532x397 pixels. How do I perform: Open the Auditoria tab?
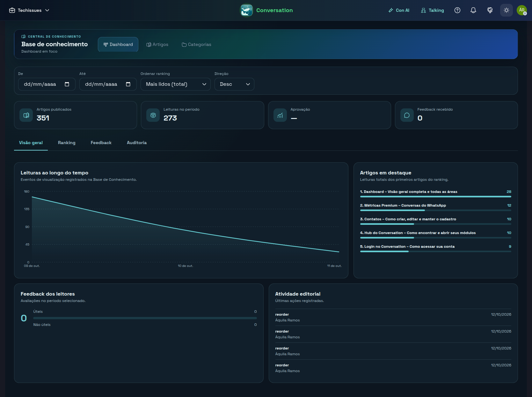tap(137, 143)
